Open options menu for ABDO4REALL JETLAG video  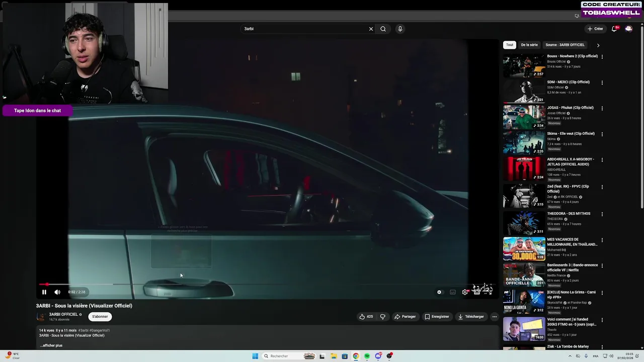click(x=602, y=160)
